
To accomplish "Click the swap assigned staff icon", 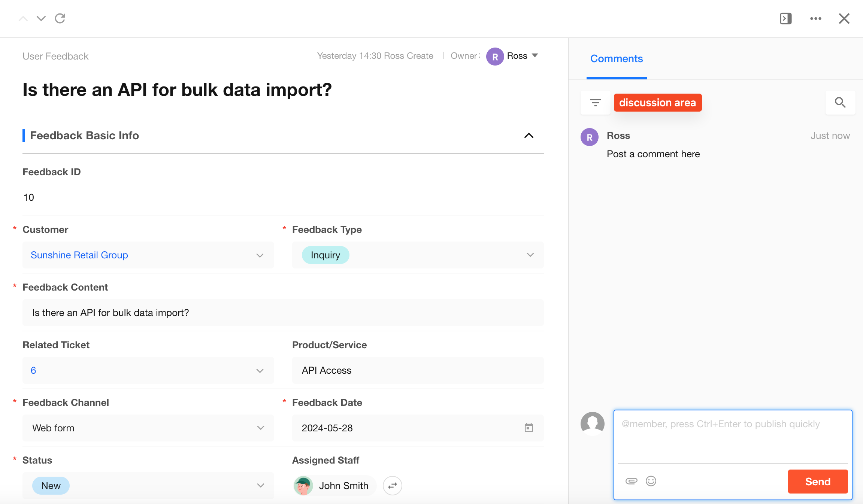I will click(392, 486).
